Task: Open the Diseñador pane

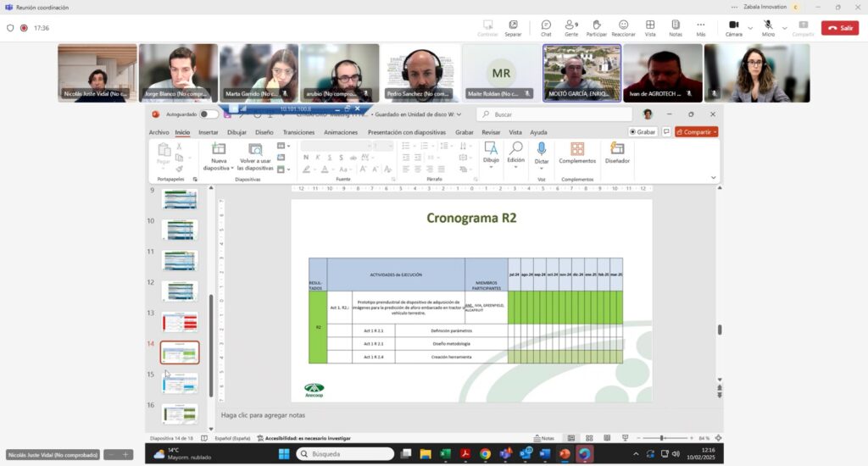Action: pyautogui.click(x=617, y=153)
